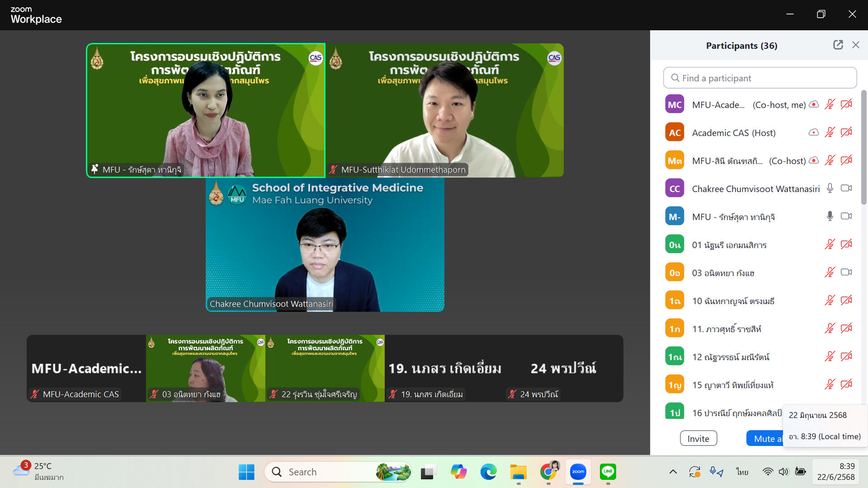868x488 pixels.
Task: Click muted mic icon for MFU-สินี co-host
Action: tap(830, 160)
